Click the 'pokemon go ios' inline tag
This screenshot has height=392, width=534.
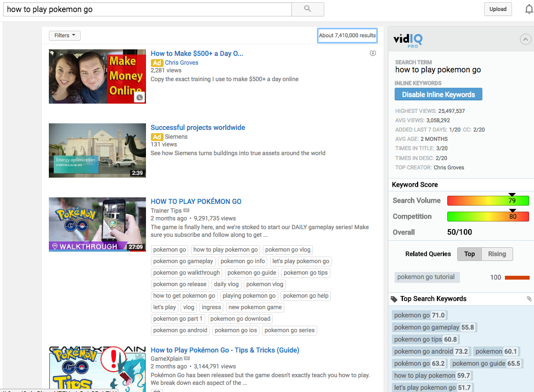point(236,331)
